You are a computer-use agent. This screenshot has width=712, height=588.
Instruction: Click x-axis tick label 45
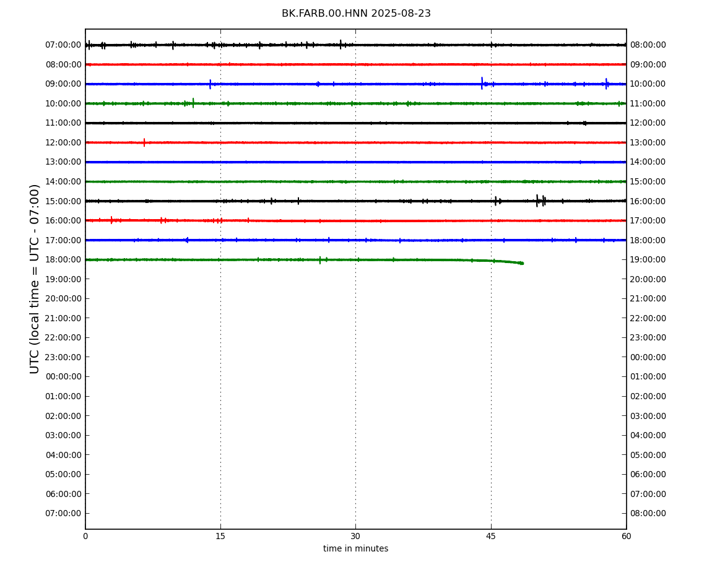point(491,536)
